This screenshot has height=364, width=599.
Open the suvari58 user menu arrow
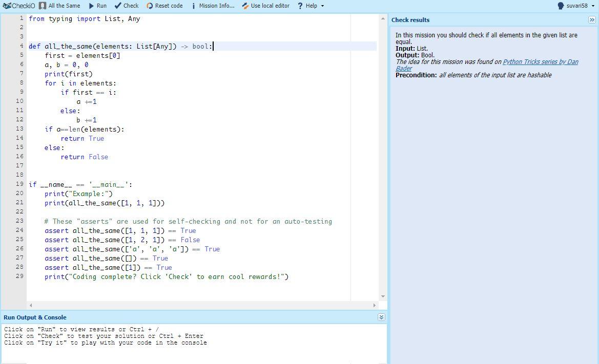(x=594, y=6)
